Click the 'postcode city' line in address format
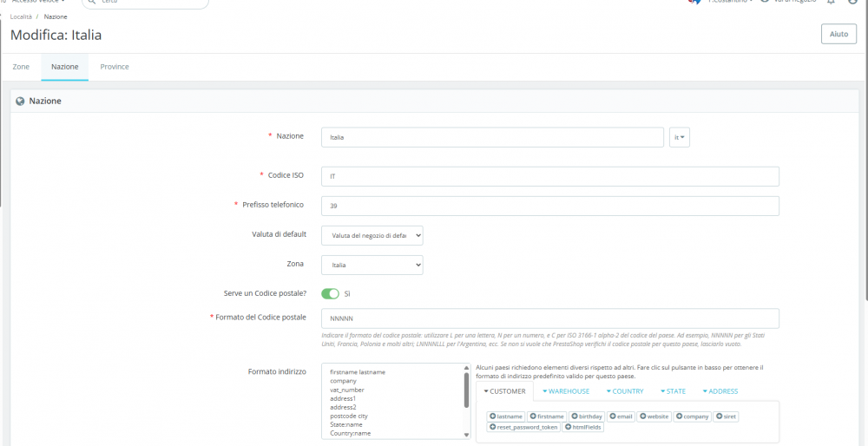Viewport: 868px width, 446px height. (349, 416)
